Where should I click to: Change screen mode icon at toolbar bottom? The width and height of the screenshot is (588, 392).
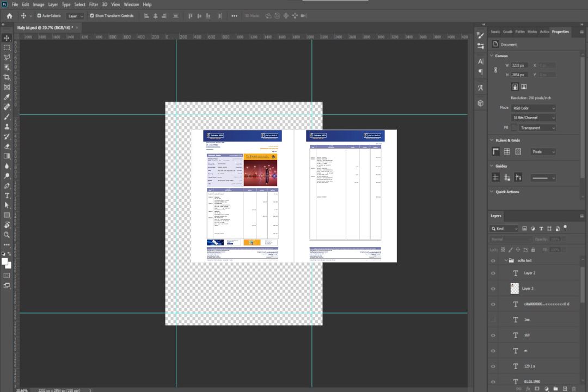7,286
